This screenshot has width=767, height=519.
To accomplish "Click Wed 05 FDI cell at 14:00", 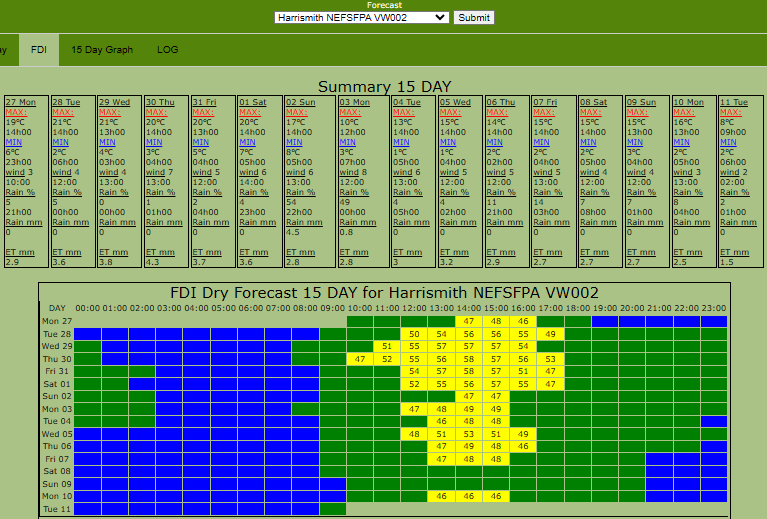I will point(469,434).
